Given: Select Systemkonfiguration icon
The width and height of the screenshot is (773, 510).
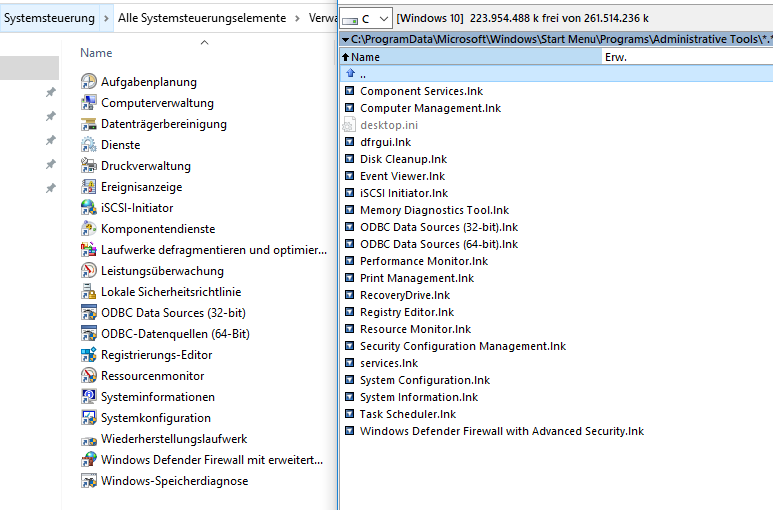Looking at the screenshot, I should pos(89,417).
